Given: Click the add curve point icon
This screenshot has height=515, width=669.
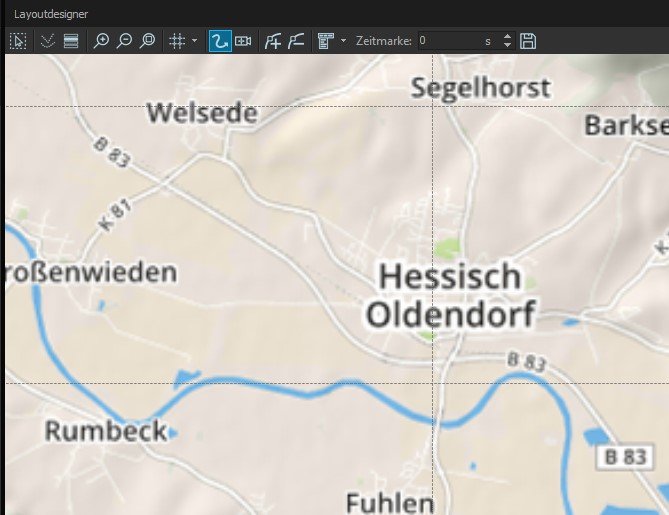Looking at the screenshot, I should coord(272,41).
